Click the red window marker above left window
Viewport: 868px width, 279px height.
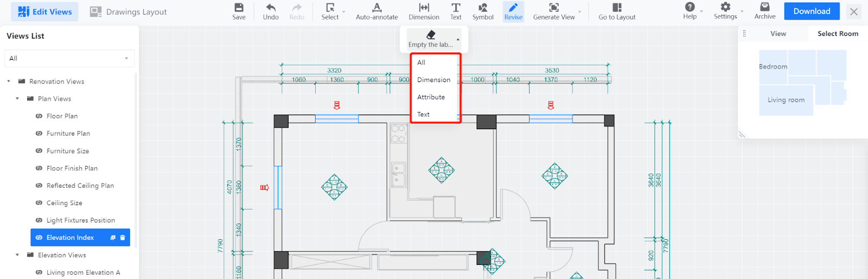(337, 105)
